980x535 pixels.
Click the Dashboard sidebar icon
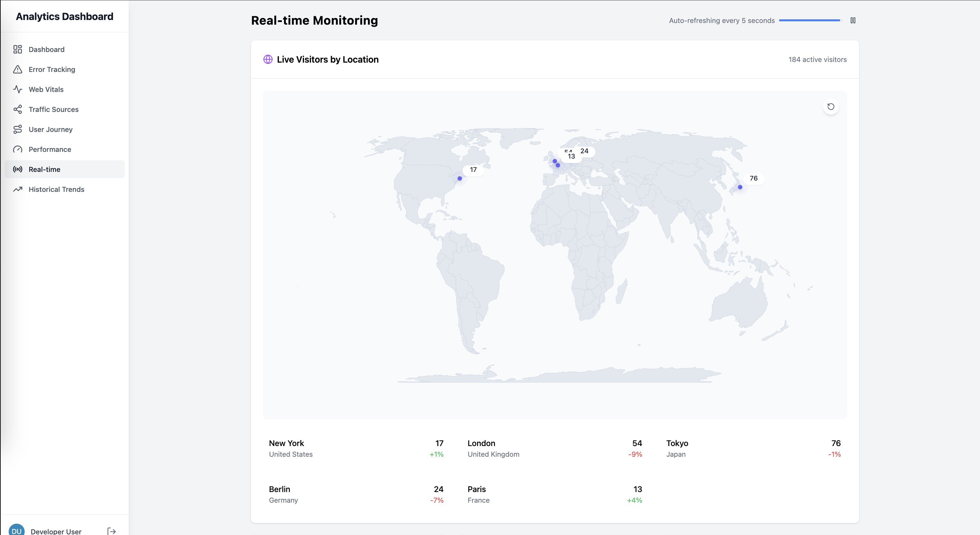[x=18, y=49]
